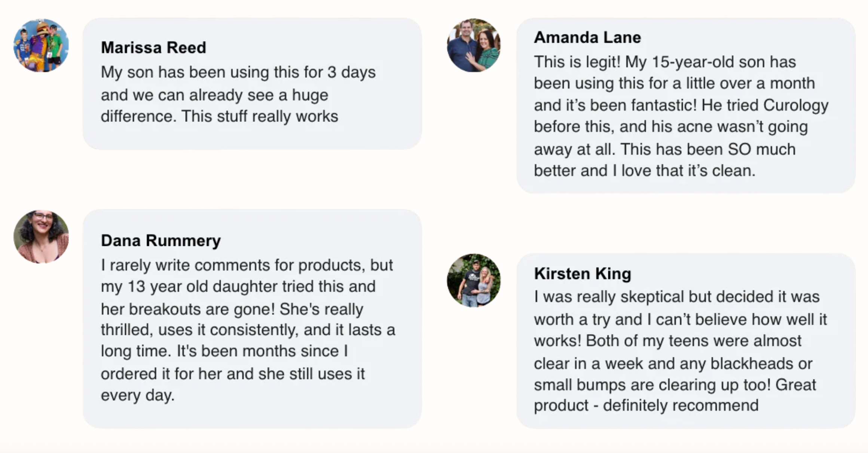
Task: View Dana Rummery's avatar image
Action: [41, 237]
